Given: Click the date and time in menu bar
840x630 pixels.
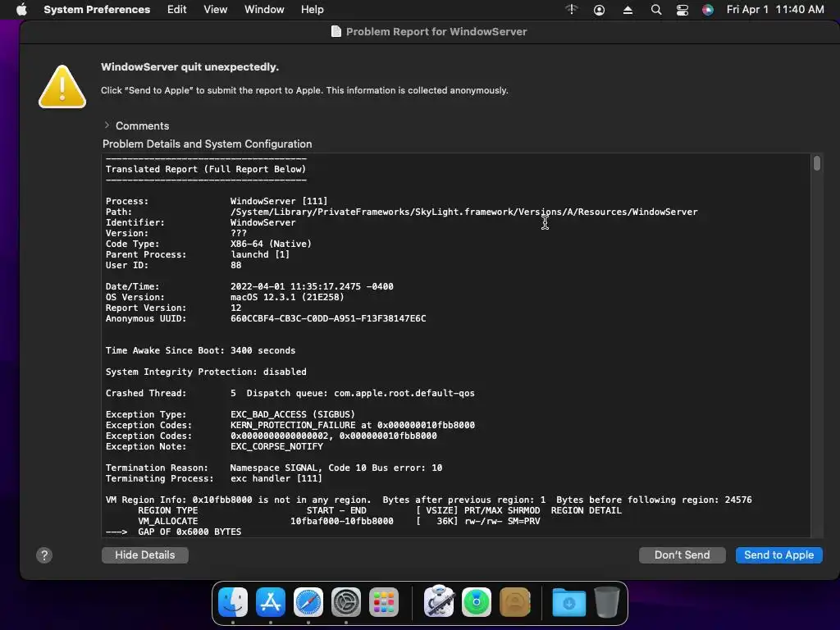Looking at the screenshot, I should 774,10.
